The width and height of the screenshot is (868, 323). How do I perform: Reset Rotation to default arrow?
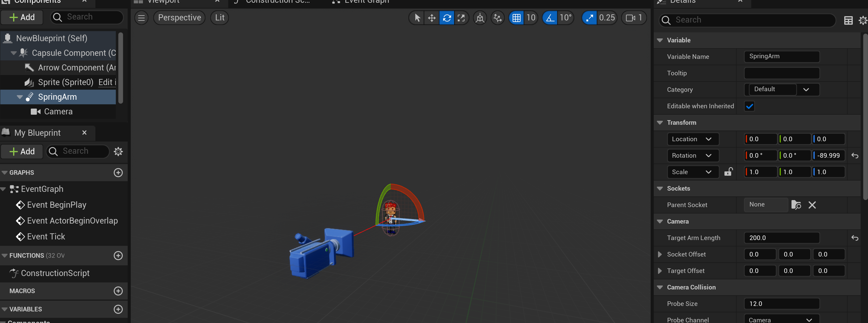click(x=855, y=156)
